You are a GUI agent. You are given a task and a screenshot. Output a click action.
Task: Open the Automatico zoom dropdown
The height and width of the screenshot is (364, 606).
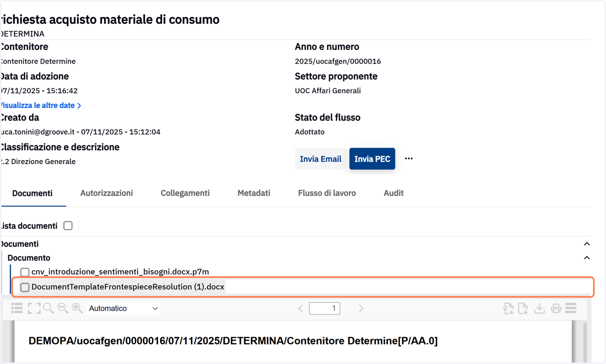[123, 308]
